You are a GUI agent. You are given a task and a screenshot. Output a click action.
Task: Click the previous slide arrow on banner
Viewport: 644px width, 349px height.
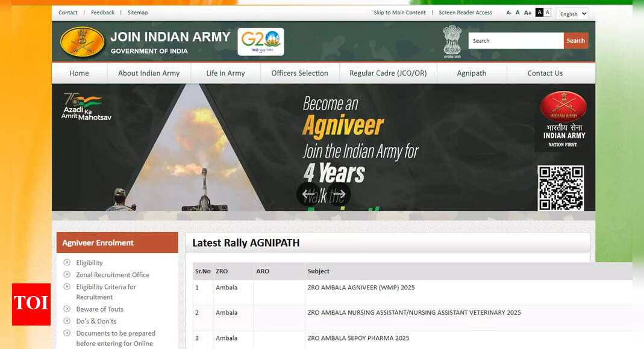[308, 194]
